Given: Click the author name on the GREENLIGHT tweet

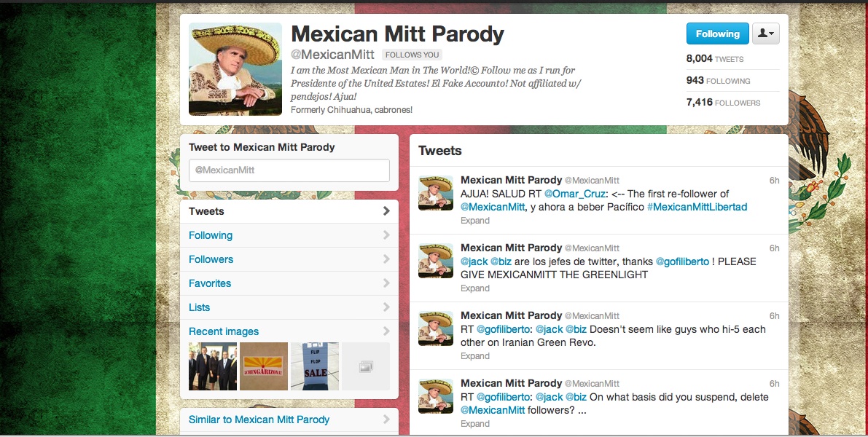Looking at the screenshot, I should [x=511, y=248].
